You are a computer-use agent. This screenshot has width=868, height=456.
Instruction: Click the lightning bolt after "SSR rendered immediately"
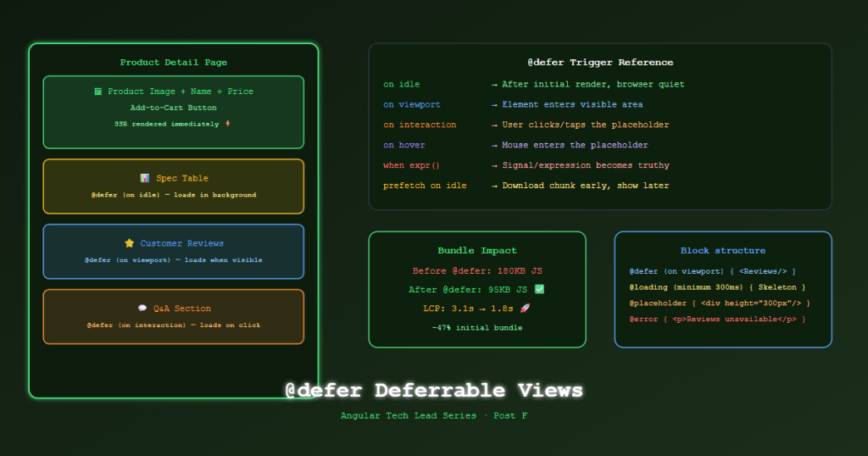pyautogui.click(x=227, y=124)
